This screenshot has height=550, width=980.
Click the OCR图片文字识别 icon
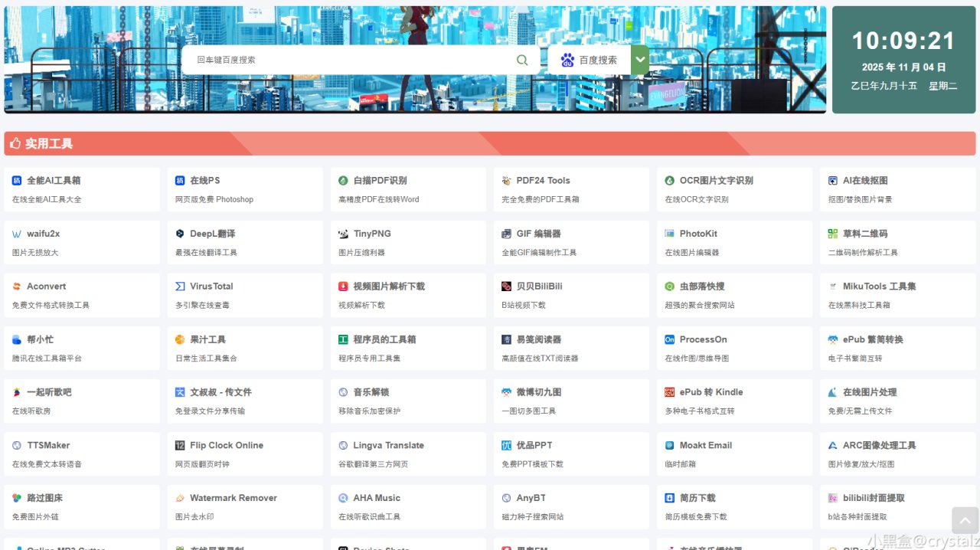(669, 181)
